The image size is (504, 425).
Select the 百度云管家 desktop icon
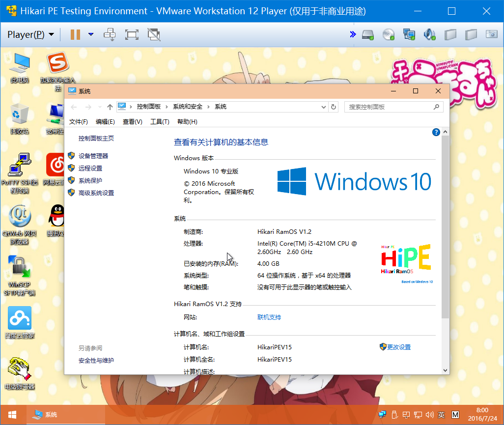[20, 323]
